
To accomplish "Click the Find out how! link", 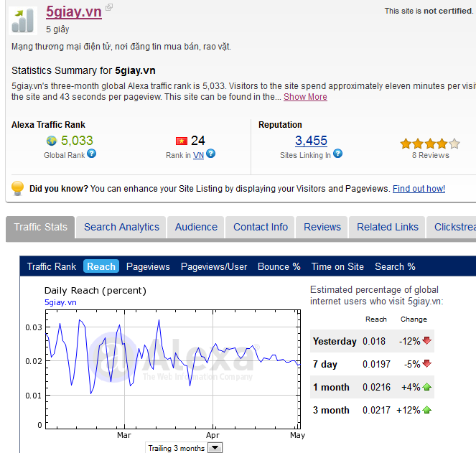I will coord(419,189).
